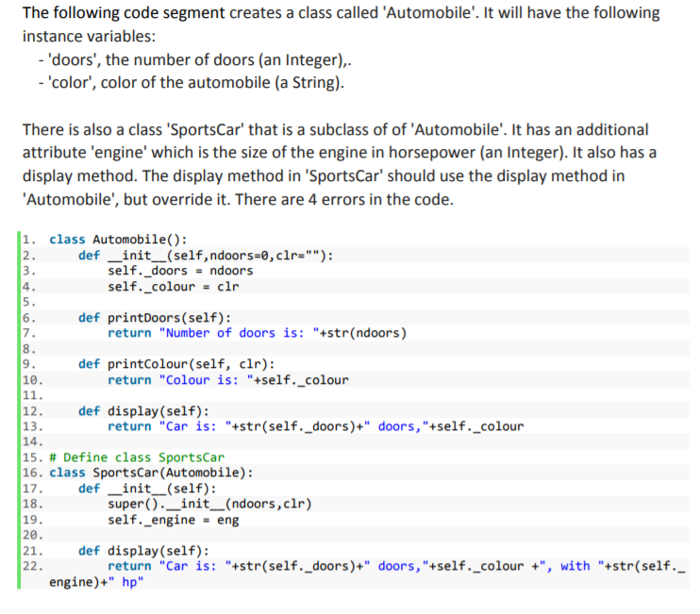Click wrapped continuation 'engine)+" hp"'
Image resolution: width=700 pixels, height=614 pixels.
96,582
